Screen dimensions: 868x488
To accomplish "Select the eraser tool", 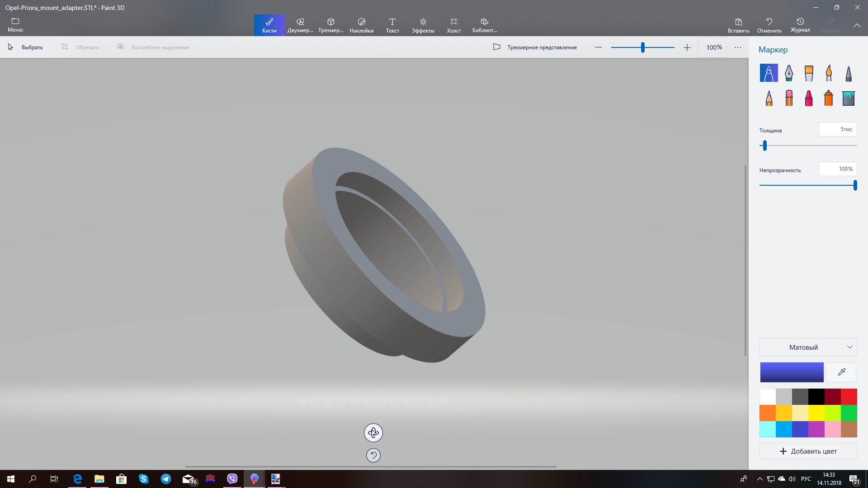I will pos(789,98).
